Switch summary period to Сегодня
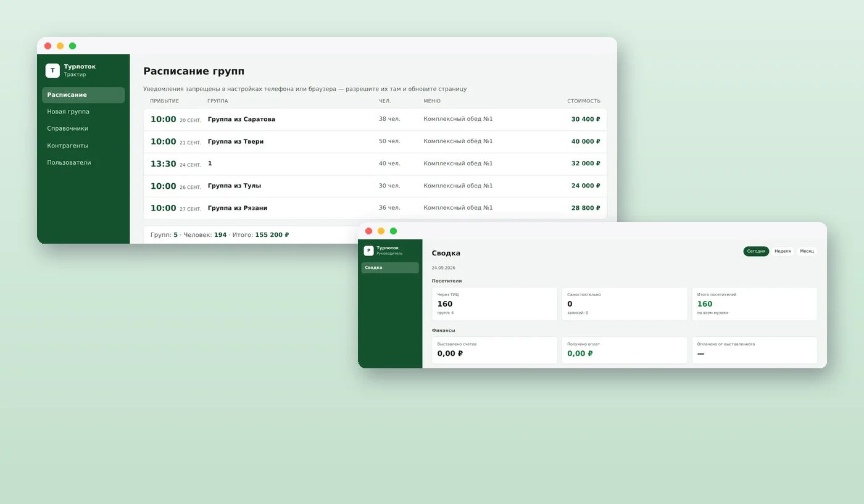864x504 pixels. tap(756, 251)
